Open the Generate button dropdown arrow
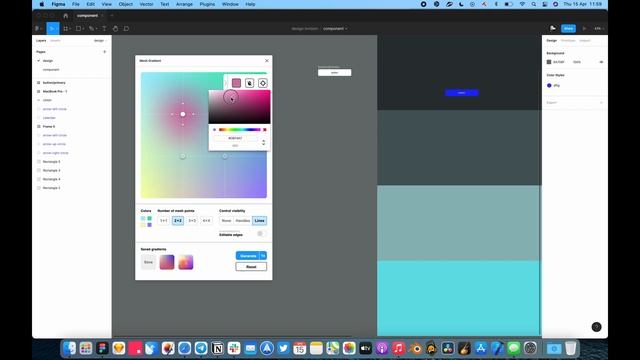Image resolution: width=640 pixels, height=360 pixels. (263, 256)
